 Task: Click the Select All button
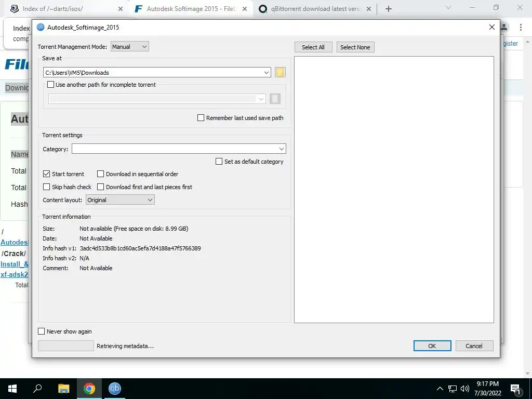(x=313, y=47)
